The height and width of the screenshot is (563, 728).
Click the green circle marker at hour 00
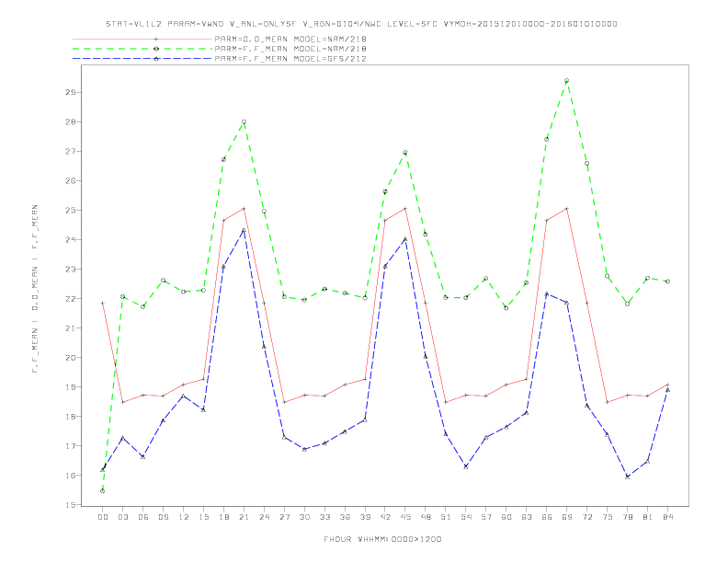coord(103,491)
